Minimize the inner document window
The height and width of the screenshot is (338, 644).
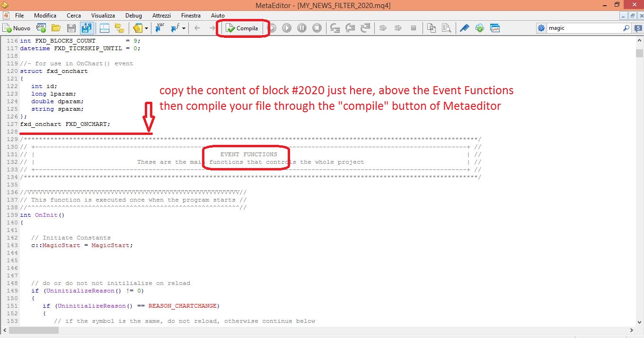pyautogui.click(x=624, y=16)
